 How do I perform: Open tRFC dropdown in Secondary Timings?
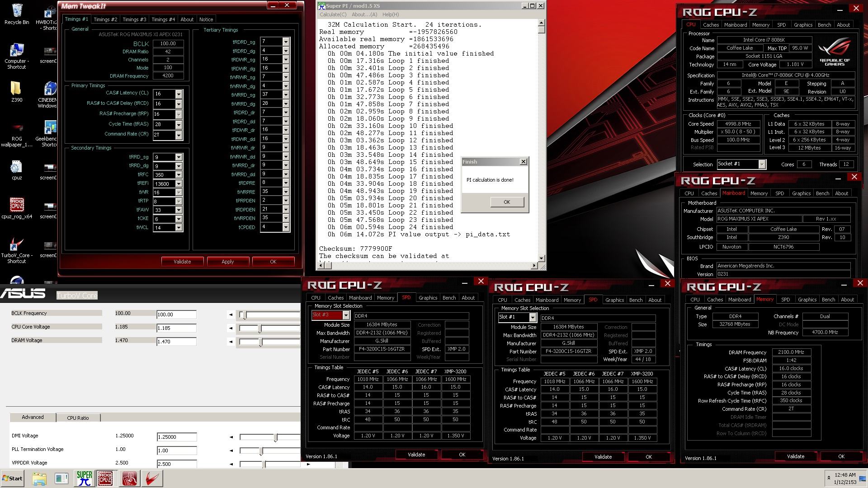179,175
